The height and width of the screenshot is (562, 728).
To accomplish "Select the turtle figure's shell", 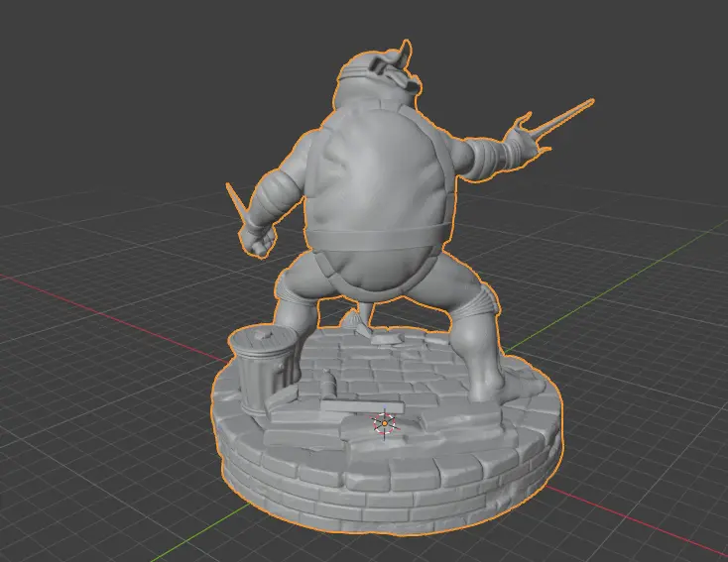I will [379, 199].
